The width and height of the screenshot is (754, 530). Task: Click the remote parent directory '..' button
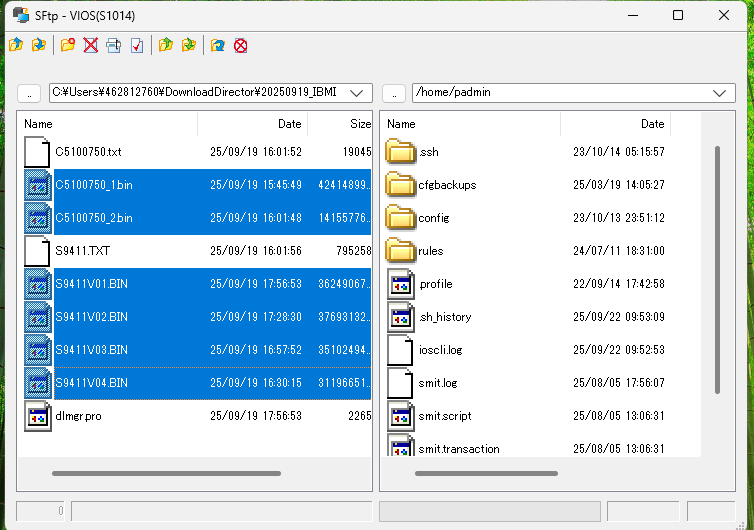[x=394, y=93]
